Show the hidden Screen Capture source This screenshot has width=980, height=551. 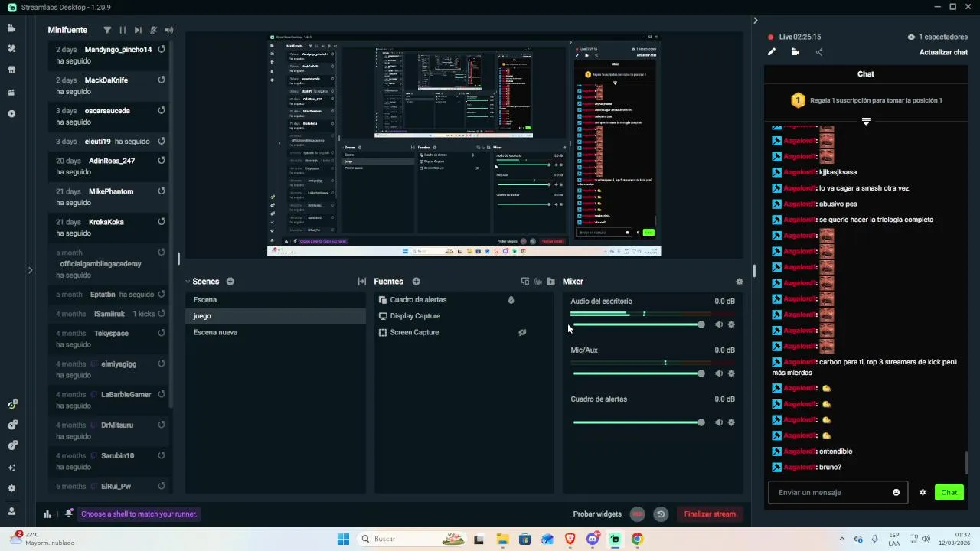click(522, 332)
